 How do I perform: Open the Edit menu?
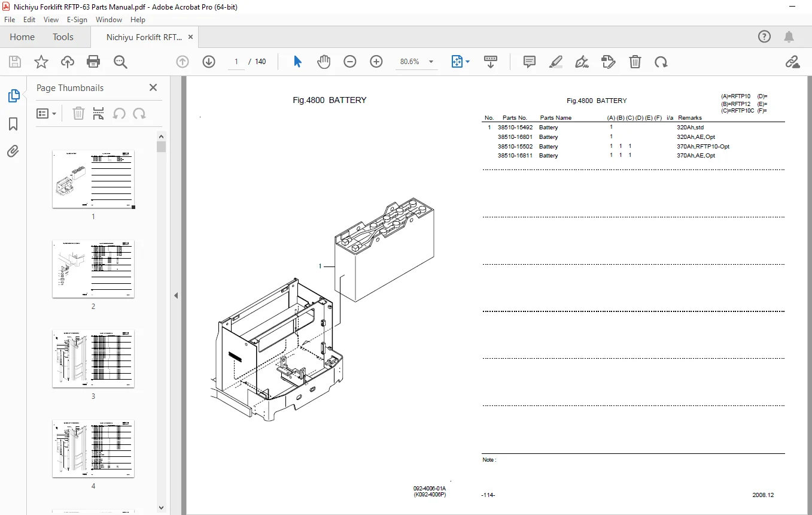(29, 20)
